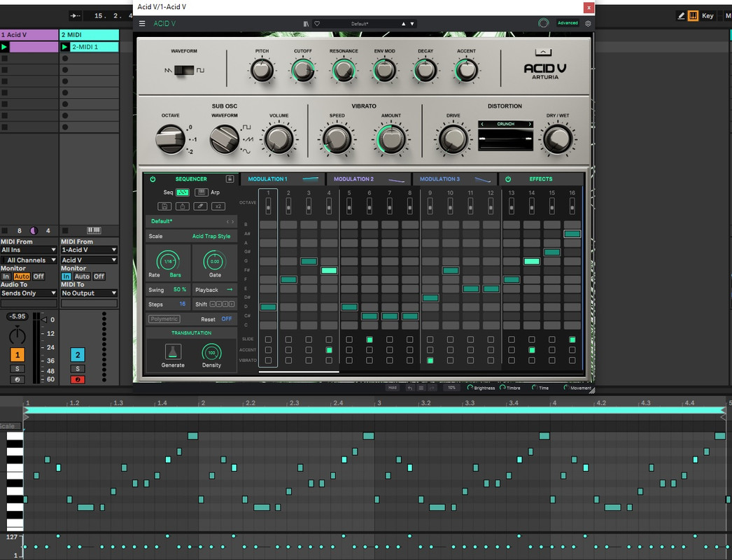732x560 pixels.
Task: Click the sequencer lock icon
Action: [230, 179]
